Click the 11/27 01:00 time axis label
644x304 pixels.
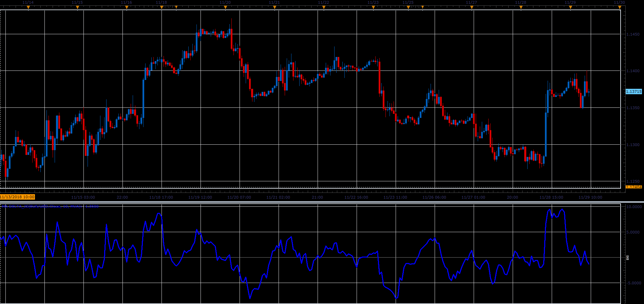pyautogui.click(x=473, y=197)
